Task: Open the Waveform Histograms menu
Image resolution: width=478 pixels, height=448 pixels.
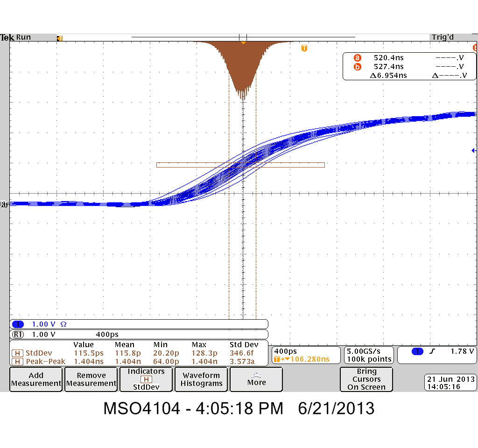Action: [201, 379]
